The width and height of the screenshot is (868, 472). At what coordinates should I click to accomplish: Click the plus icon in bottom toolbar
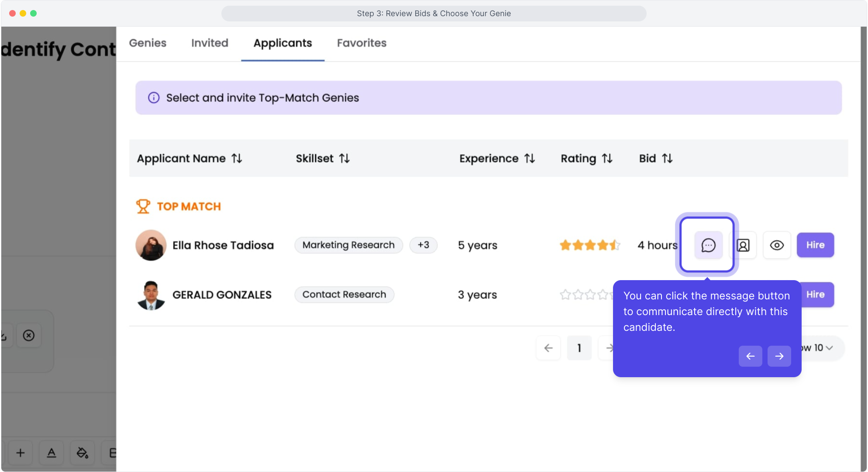[20, 453]
